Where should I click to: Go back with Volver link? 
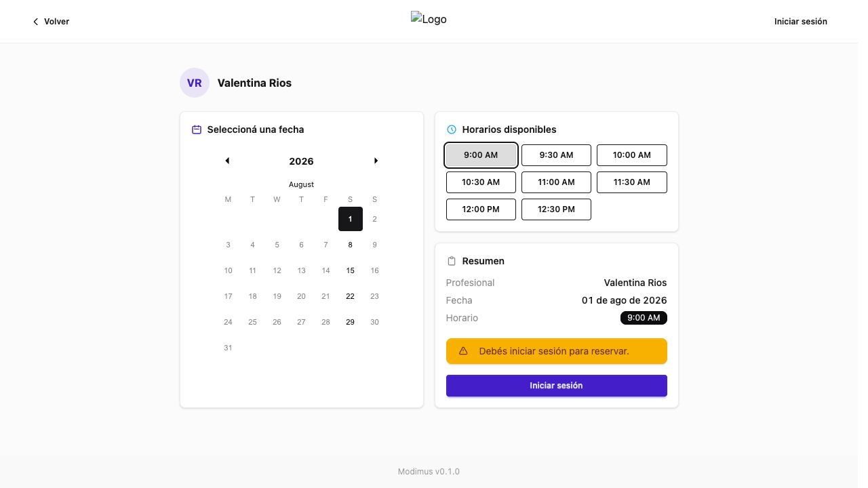51,22
